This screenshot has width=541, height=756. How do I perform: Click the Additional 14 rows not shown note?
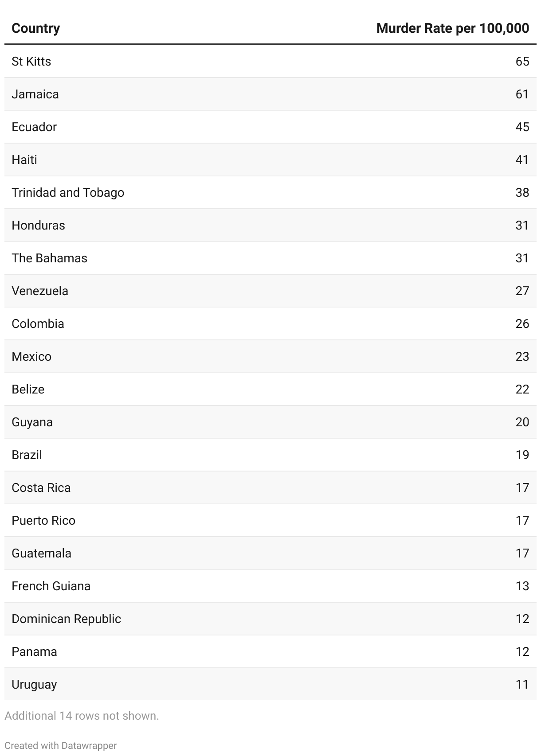(82, 716)
